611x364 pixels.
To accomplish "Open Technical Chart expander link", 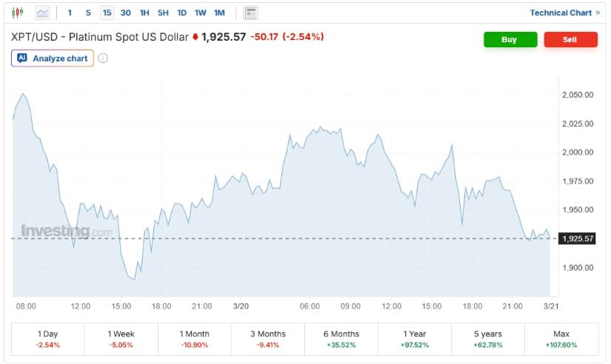I will click(x=565, y=13).
